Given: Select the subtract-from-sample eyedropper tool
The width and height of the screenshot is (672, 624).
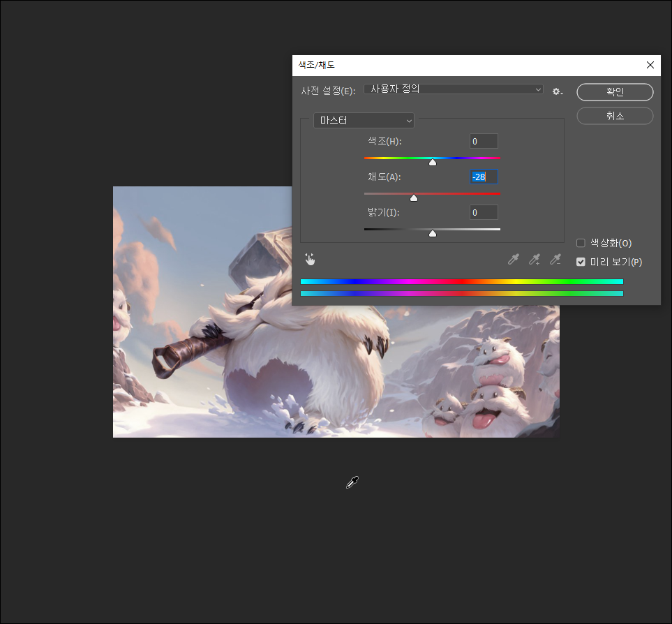Looking at the screenshot, I should coord(555,259).
